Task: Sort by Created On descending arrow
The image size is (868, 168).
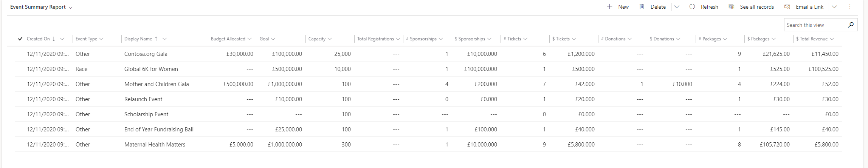Action: pyautogui.click(x=54, y=39)
